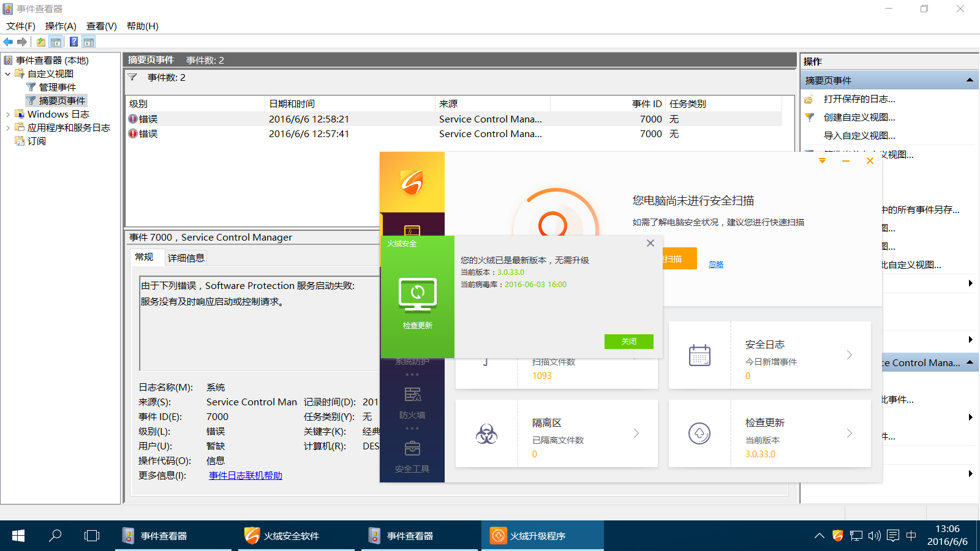Select the 管理事件 tree item
Screen dimensions: 980x551
click(58, 88)
